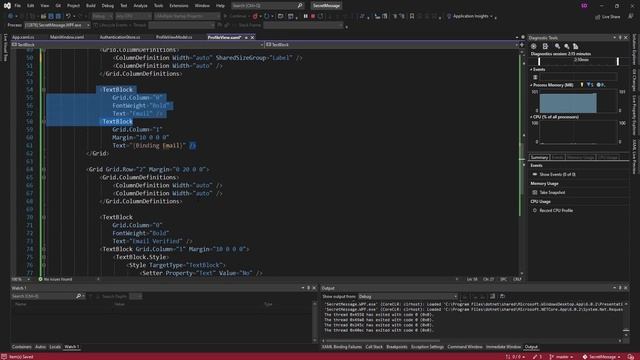Click the SecretMessage repository in status bar
640x360 pixels.
pyautogui.click(x=602, y=357)
